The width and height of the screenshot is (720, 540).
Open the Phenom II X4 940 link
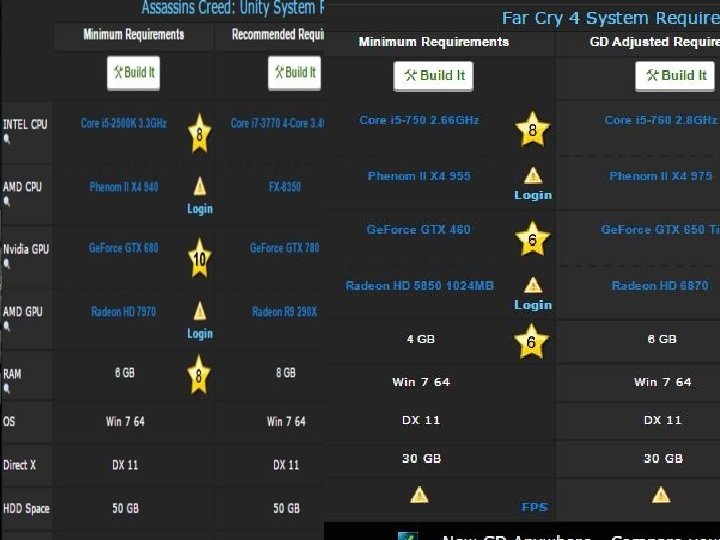pos(124,187)
